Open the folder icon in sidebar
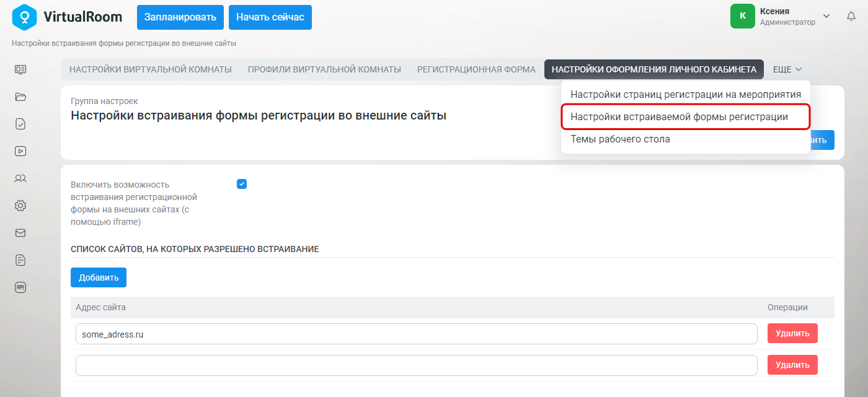 pos(20,97)
